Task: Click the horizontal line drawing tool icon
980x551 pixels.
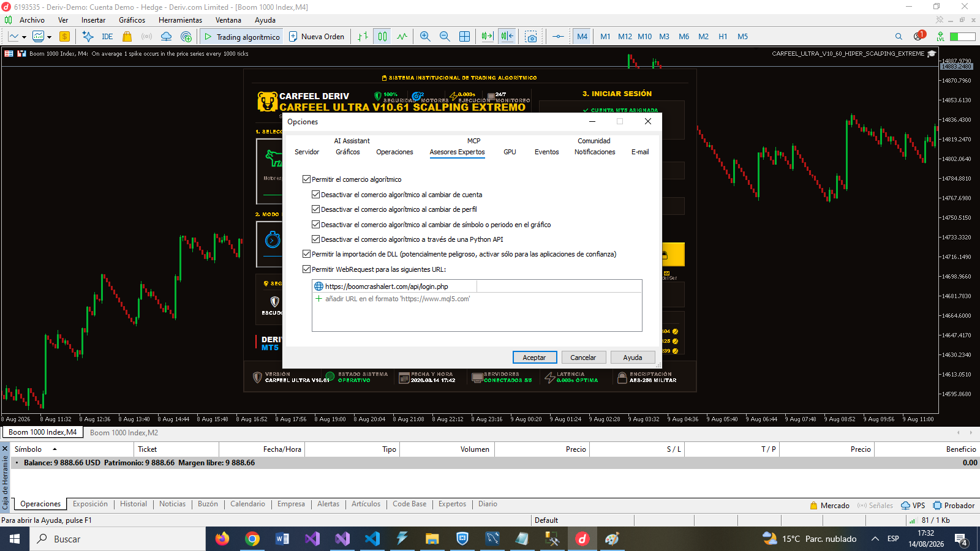Action: (558, 37)
